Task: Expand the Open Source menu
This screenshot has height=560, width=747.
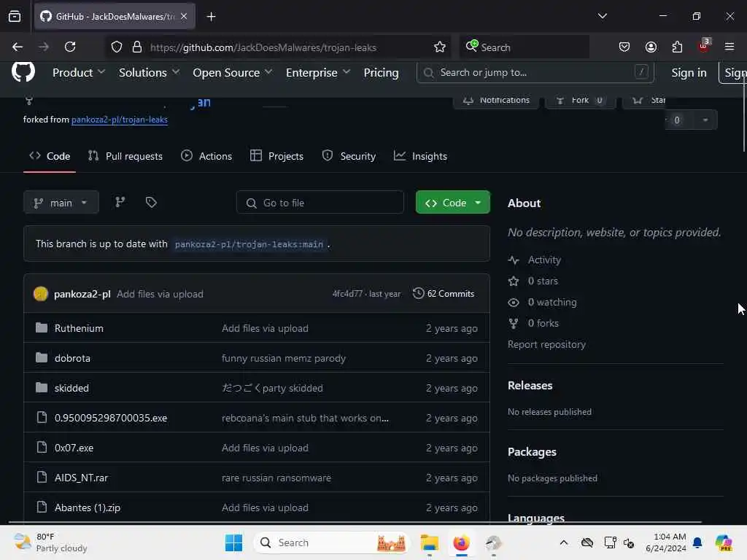Action: [233, 72]
